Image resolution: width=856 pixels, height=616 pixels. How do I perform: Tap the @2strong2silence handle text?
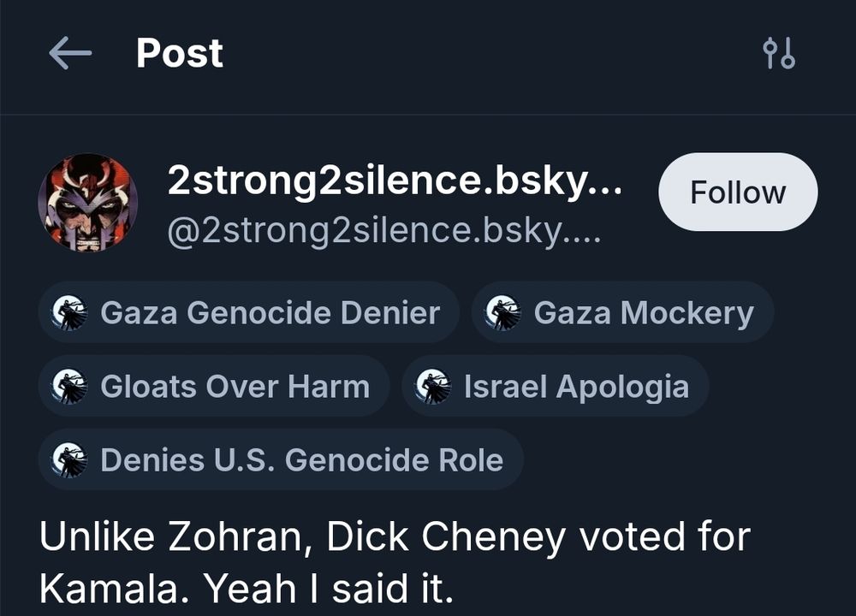click(384, 231)
